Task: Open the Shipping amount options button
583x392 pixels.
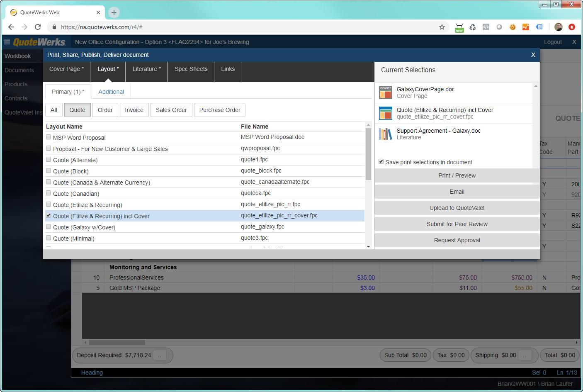Action: click(525, 355)
